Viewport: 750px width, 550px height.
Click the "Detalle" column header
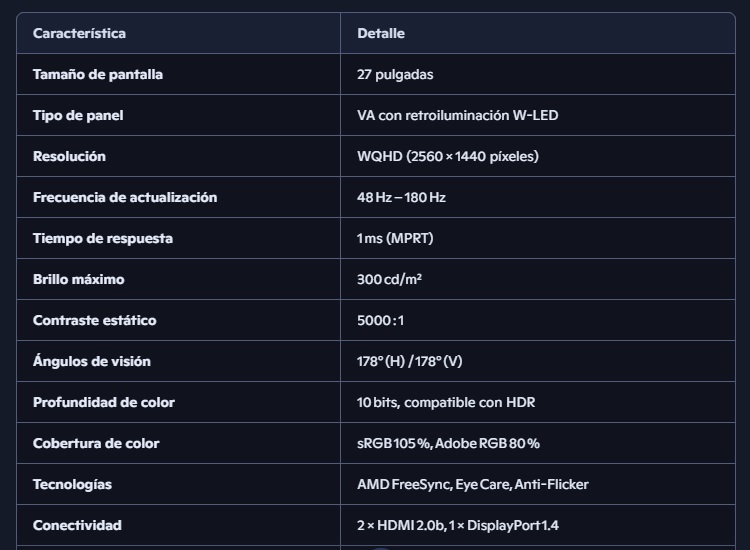pos(381,33)
